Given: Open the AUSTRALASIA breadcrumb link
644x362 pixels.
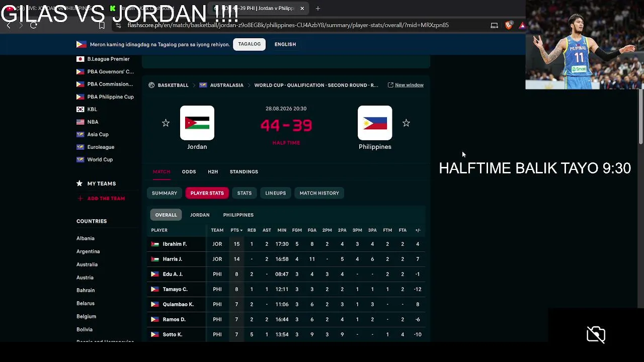Looking at the screenshot, I should coord(227,85).
